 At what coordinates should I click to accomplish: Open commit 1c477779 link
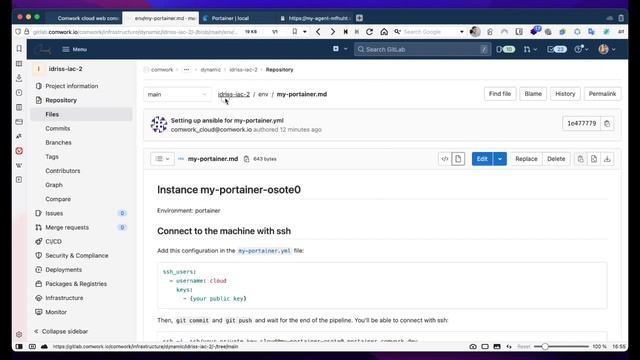pos(582,124)
